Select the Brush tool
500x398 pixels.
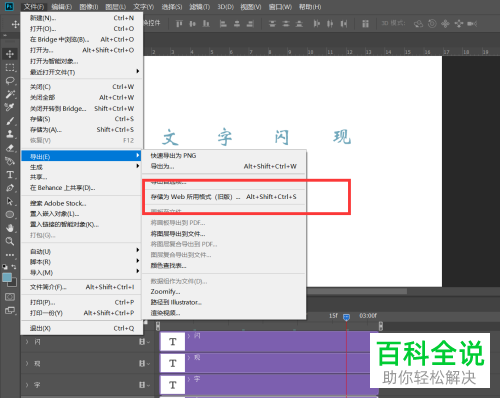point(10,121)
